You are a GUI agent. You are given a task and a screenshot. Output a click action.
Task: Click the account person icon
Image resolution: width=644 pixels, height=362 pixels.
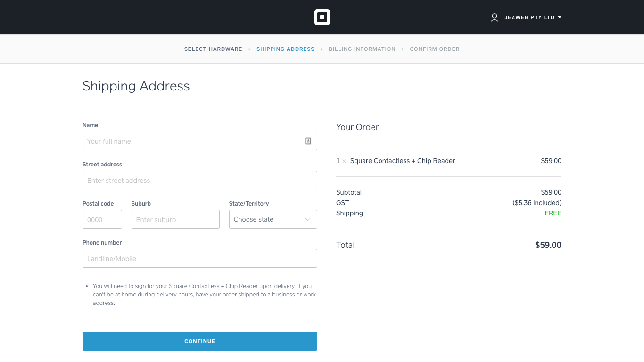[x=494, y=17]
